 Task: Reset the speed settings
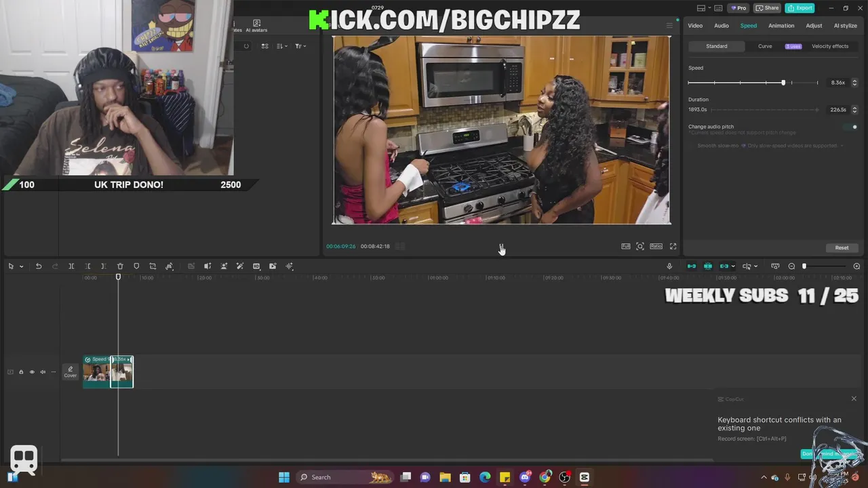842,247
